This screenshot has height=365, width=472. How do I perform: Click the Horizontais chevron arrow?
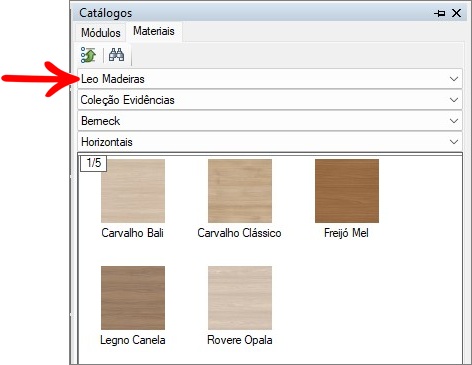[454, 142]
